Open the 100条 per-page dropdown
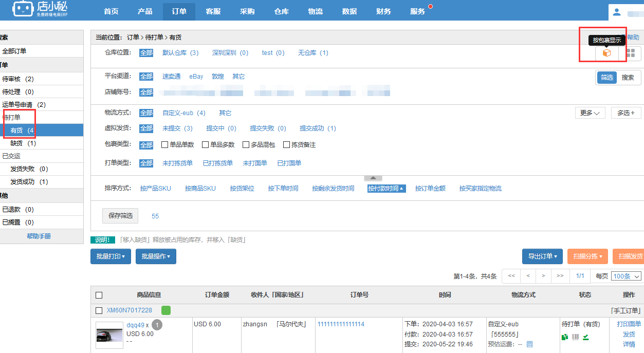This screenshot has height=353, width=644. pyautogui.click(x=626, y=276)
